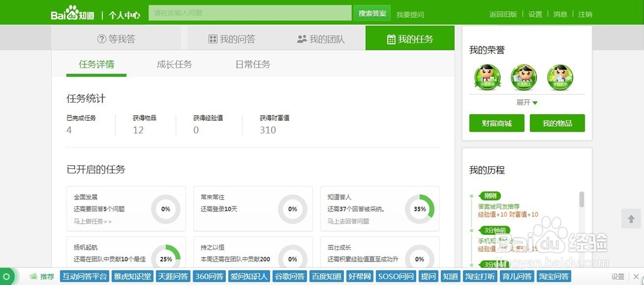The width and height of the screenshot is (644, 285).
Task: Open 爱问知识人 in bottom bar
Action: point(249,277)
